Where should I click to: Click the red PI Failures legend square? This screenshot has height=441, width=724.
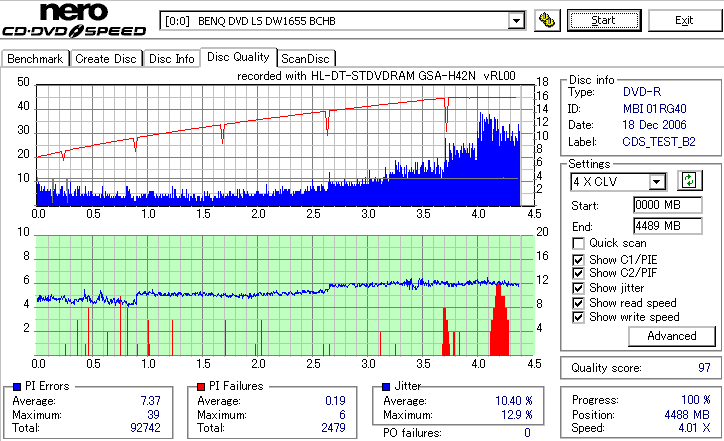[x=201, y=387]
